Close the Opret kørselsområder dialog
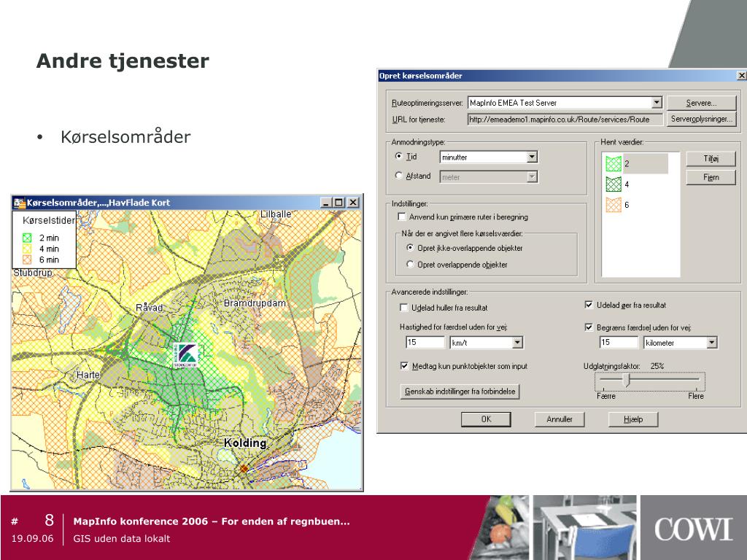This screenshot has height=560, width=747. (741, 76)
